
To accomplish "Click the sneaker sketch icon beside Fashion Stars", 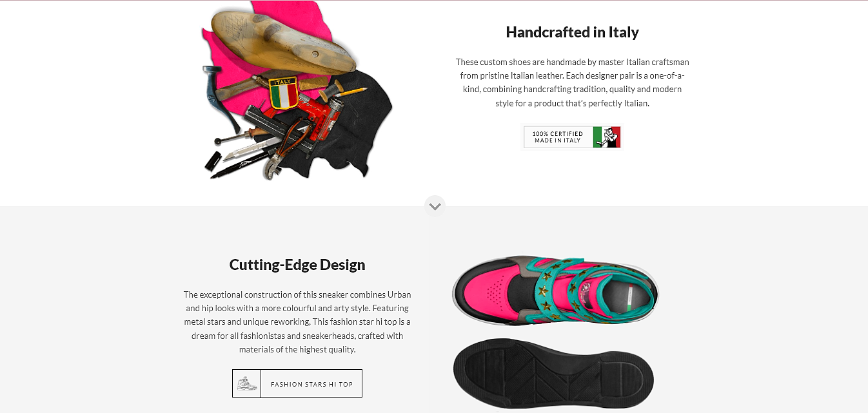I will [247, 383].
